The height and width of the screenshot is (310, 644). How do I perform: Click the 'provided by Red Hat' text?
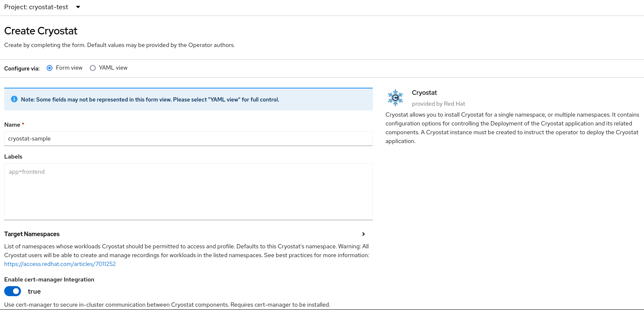pyautogui.click(x=438, y=104)
